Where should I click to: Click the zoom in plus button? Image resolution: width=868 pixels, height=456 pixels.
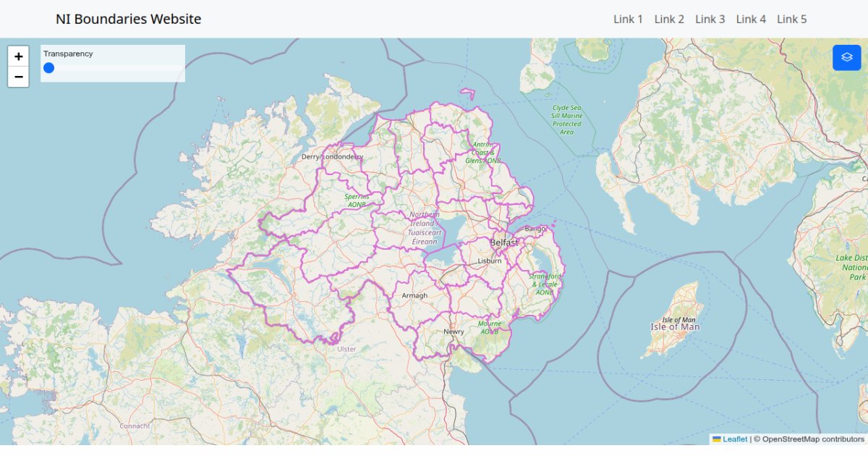[18, 56]
